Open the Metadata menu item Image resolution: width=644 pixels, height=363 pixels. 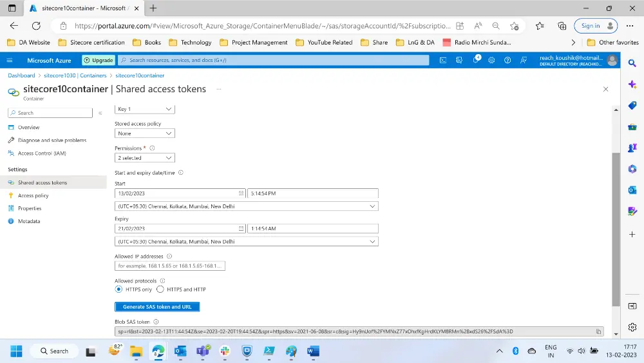[x=29, y=221]
